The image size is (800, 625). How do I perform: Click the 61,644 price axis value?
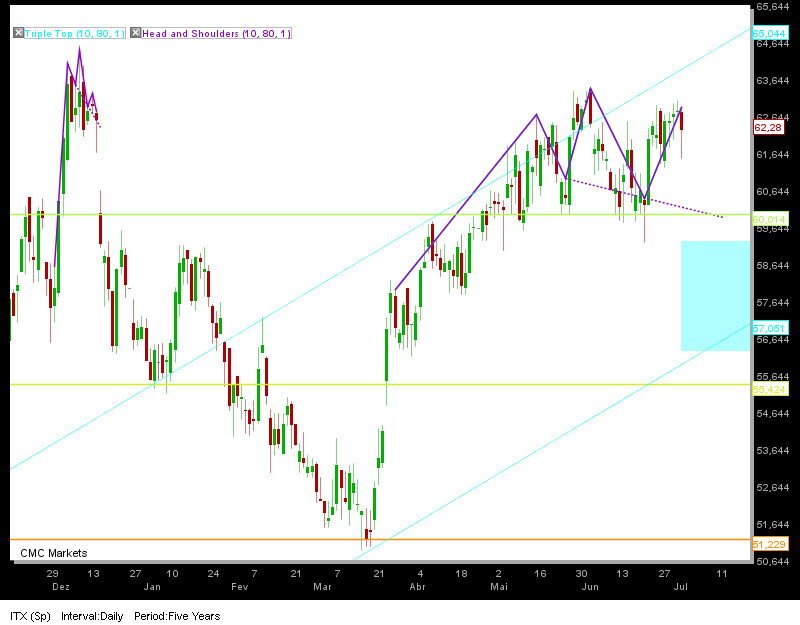(x=772, y=155)
